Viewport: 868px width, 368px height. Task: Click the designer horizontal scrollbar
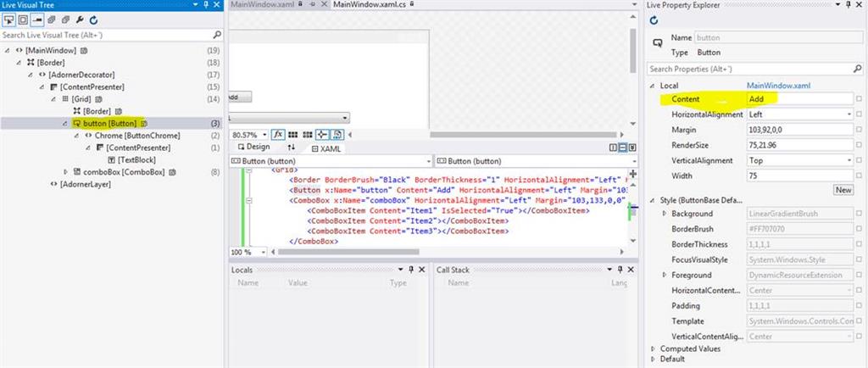click(x=522, y=135)
